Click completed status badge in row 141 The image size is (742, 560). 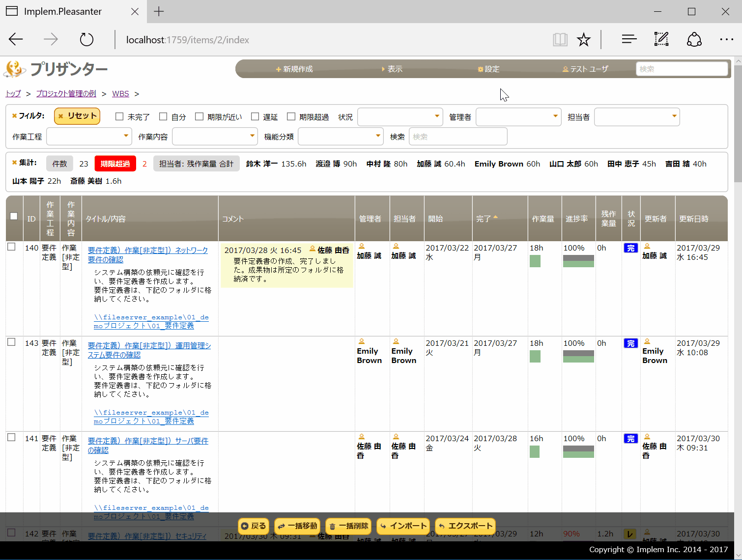(630, 439)
